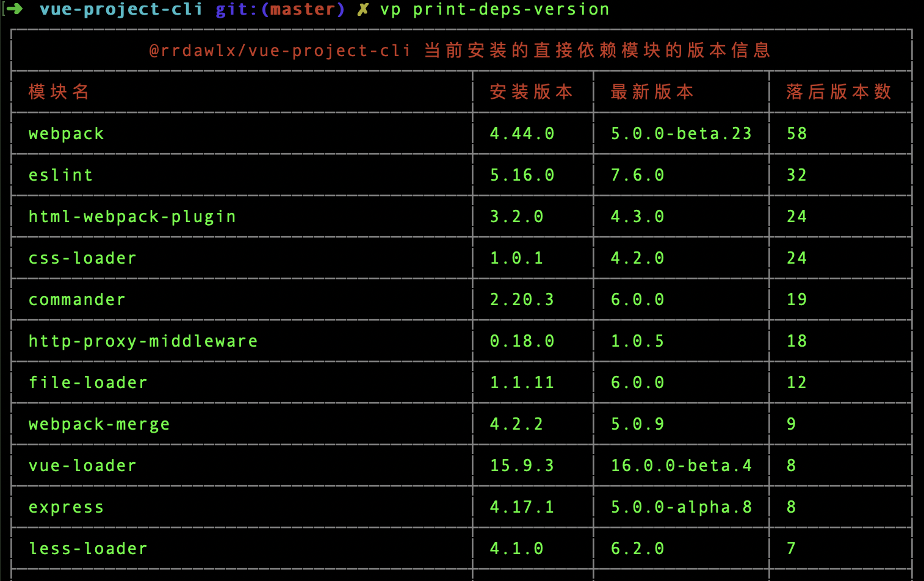Click the green prompt arrow icon
The image size is (924, 581).
pyautogui.click(x=14, y=9)
